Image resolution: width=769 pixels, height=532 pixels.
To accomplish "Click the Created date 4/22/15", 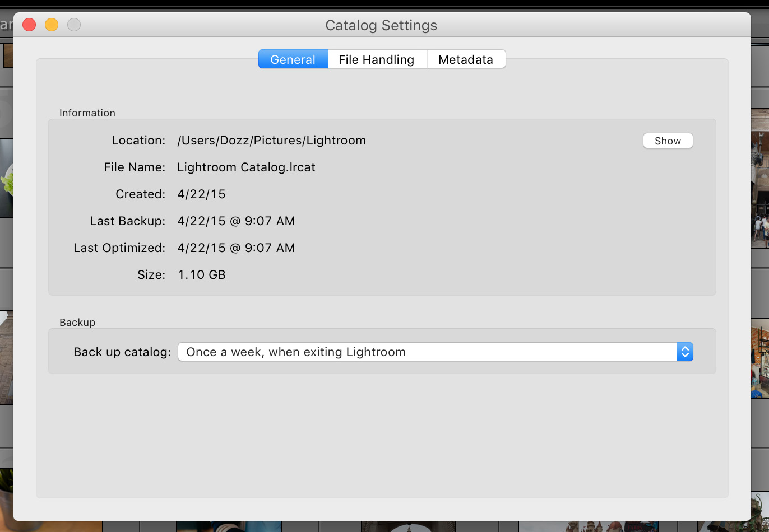I will click(201, 194).
